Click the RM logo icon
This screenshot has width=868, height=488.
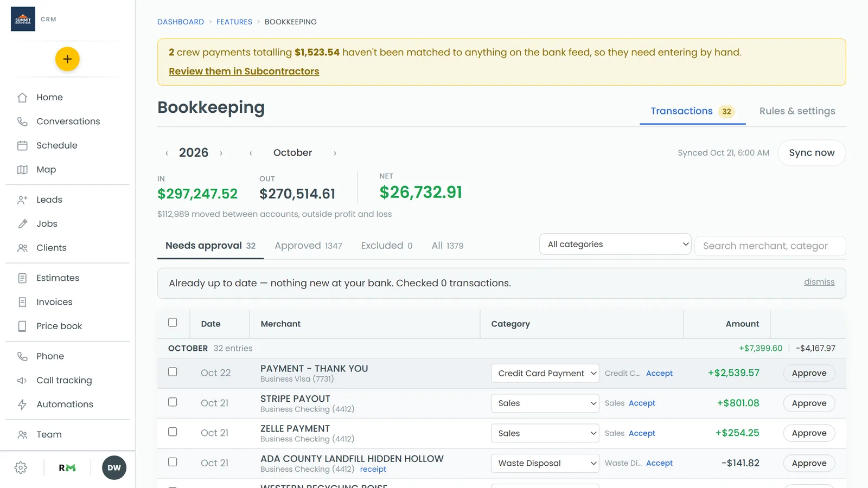pyautogui.click(x=67, y=468)
